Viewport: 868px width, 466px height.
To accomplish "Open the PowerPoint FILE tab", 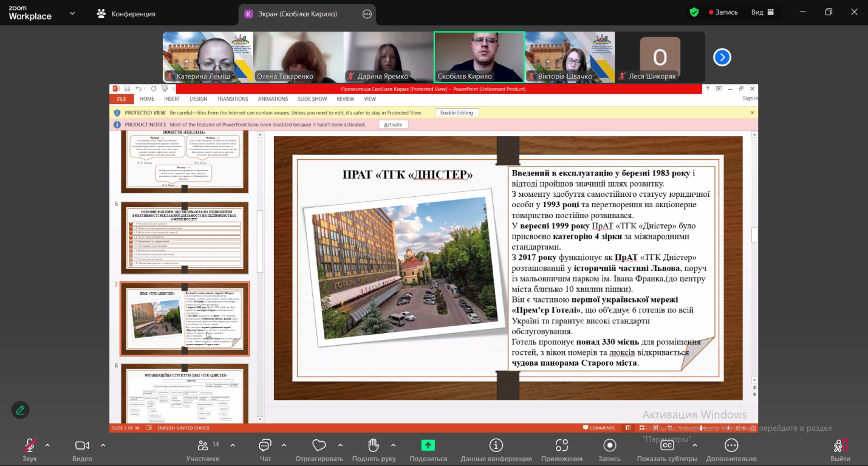I will click(x=121, y=99).
